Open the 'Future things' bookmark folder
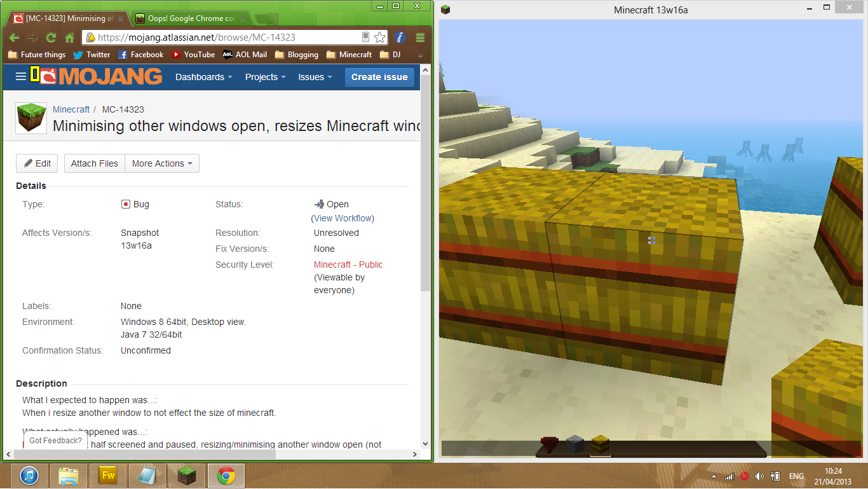Screen dimensions: 868x489 click(x=37, y=55)
